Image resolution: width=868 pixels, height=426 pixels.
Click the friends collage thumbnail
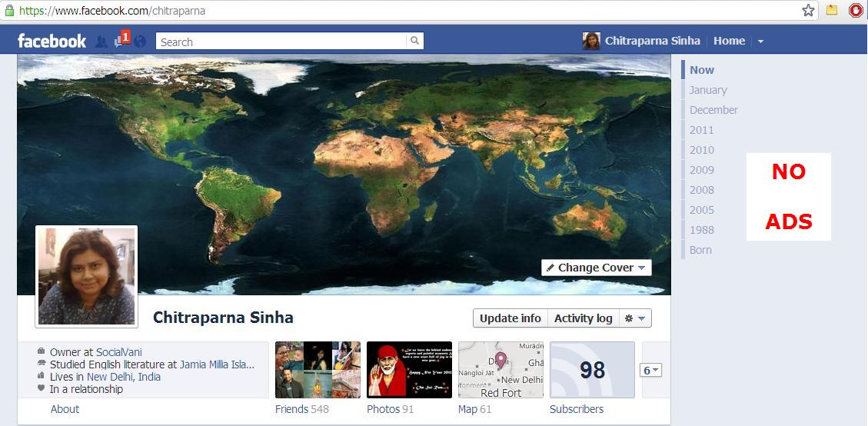318,370
